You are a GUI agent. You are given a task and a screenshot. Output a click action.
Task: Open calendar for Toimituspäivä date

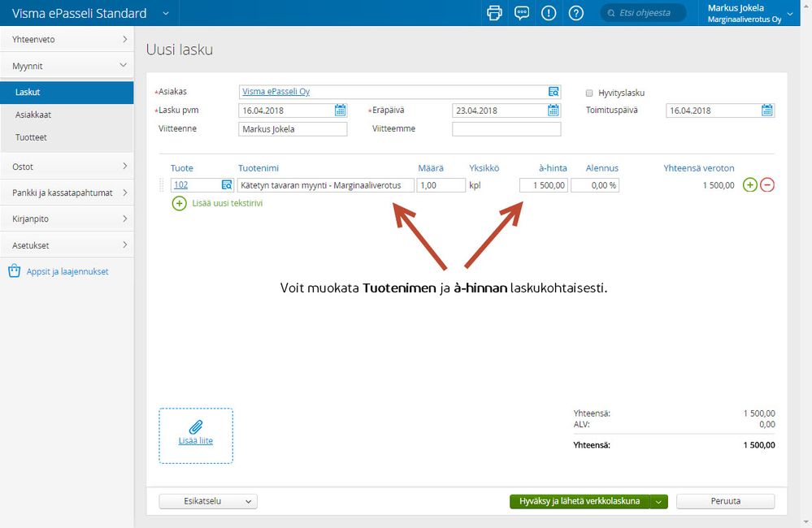(767, 110)
